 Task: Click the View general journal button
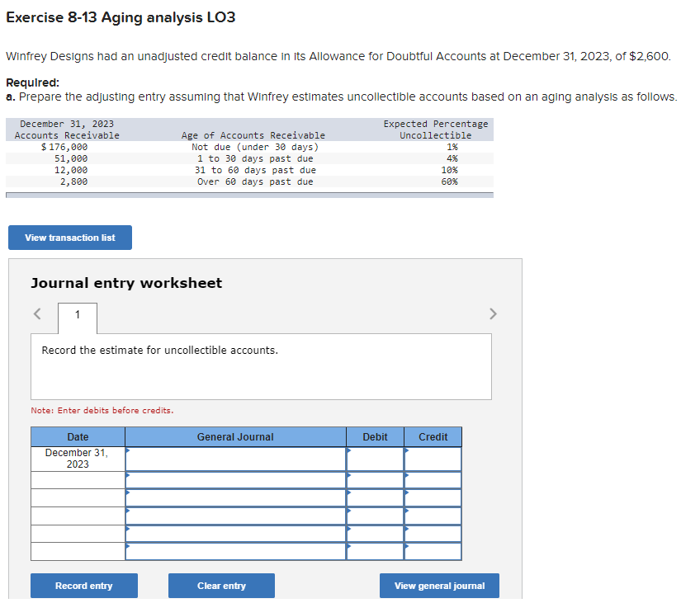(439, 586)
